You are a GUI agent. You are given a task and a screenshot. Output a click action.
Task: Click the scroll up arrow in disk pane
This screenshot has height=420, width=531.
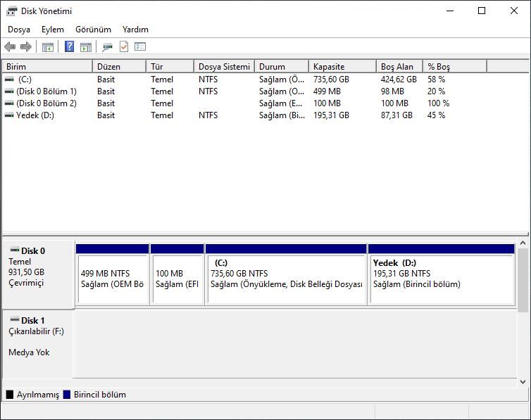tap(523, 243)
